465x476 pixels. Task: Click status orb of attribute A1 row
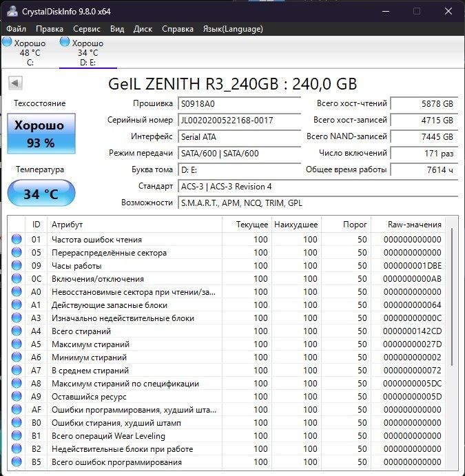17,304
